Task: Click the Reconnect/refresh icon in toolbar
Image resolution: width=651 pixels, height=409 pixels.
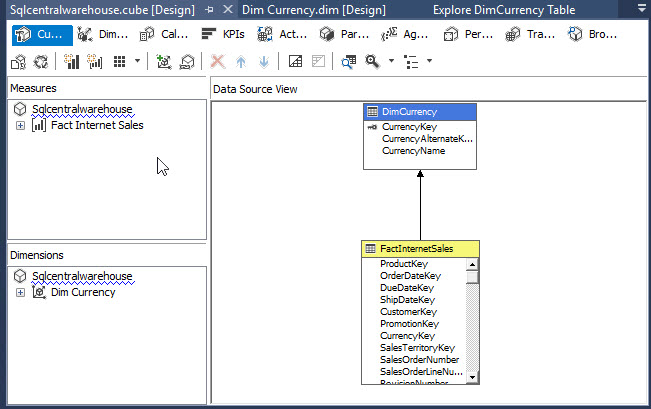Action: [42, 62]
